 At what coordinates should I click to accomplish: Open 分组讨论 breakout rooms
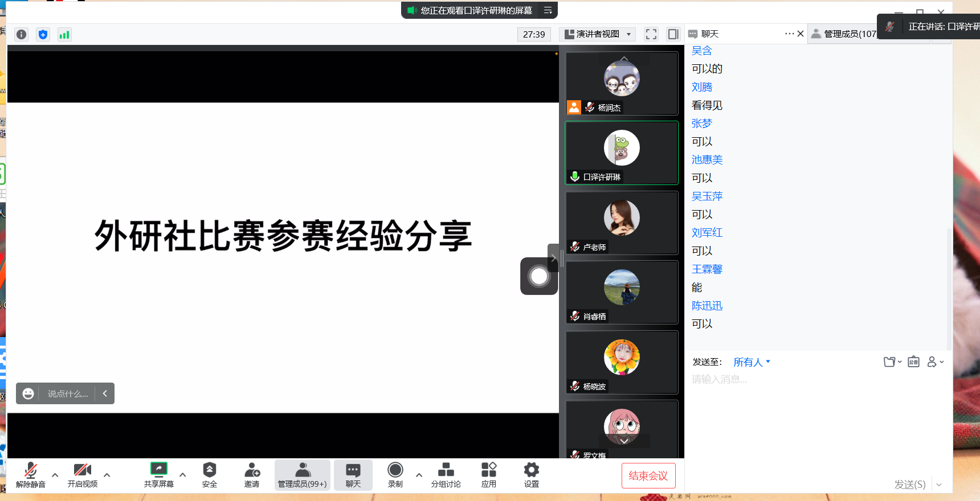(446, 475)
